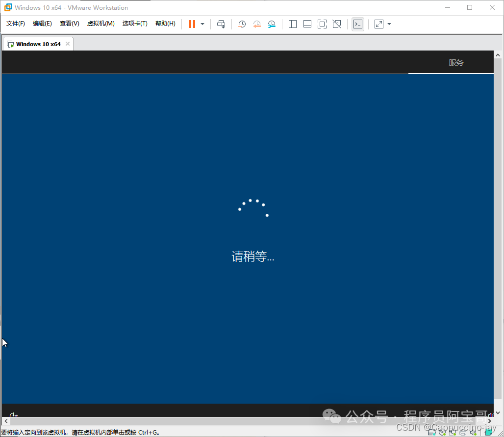Open the 文件(F) menu

(x=15, y=24)
